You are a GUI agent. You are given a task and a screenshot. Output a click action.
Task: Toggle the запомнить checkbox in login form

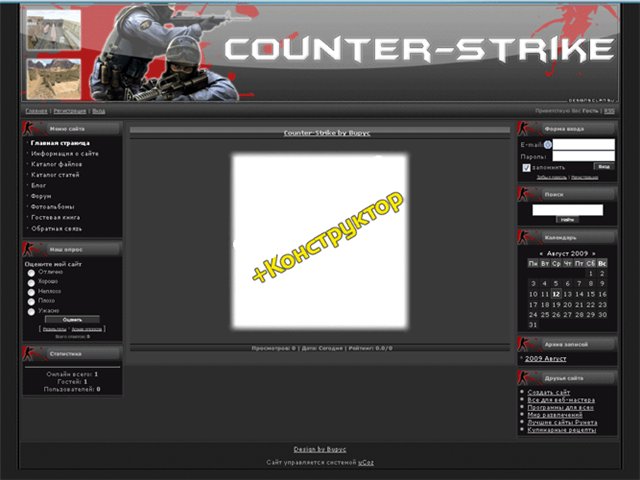tap(527, 167)
